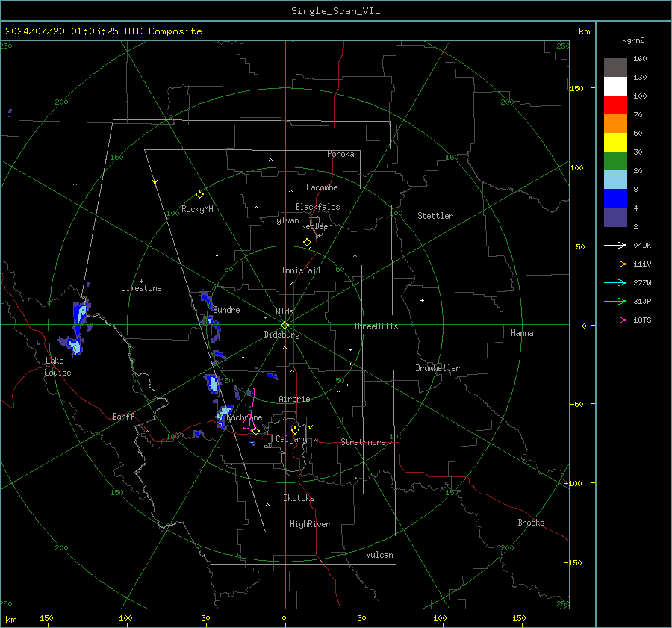Image resolution: width=672 pixels, height=628 pixels.
Task: Click the 2024/07/20 01:03:25 UTC Composite timestamp
Action: point(103,31)
